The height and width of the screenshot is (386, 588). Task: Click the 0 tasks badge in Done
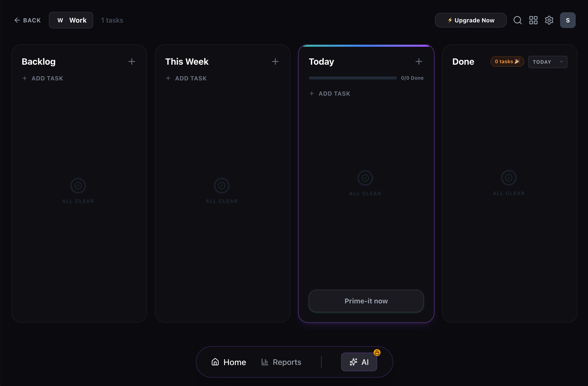click(507, 62)
